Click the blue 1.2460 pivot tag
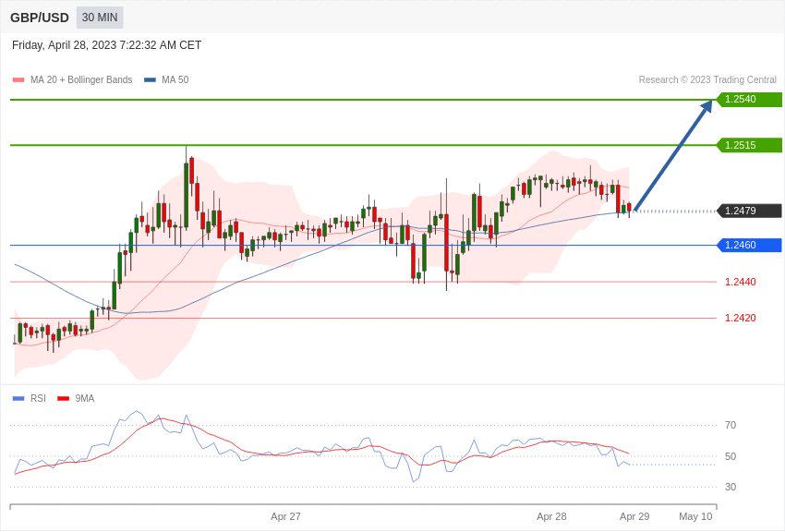This screenshot has width=785, height=532. tap(749, 245)
